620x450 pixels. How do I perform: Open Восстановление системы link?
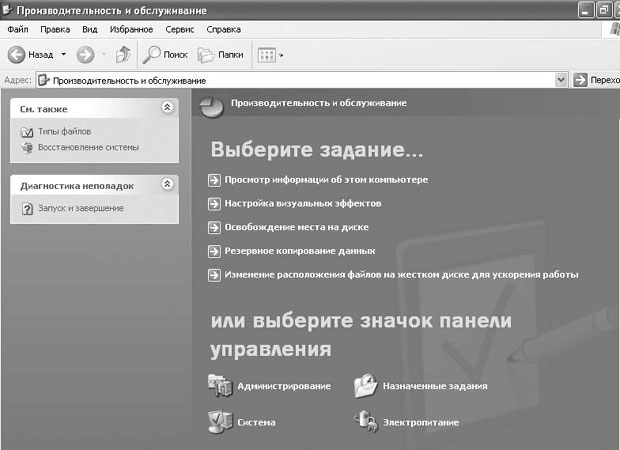(x=88, y=147)
